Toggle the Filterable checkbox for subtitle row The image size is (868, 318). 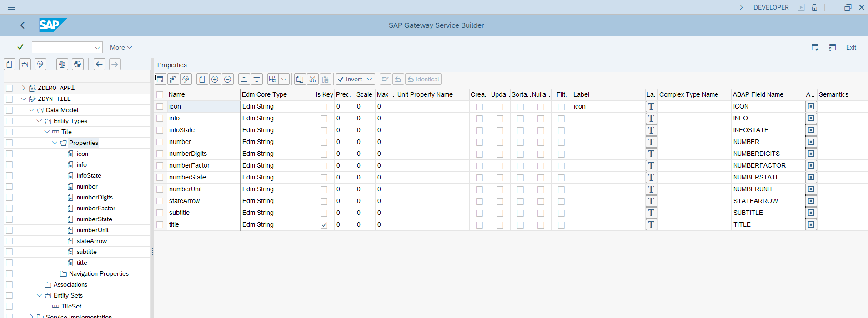(561, 213)
